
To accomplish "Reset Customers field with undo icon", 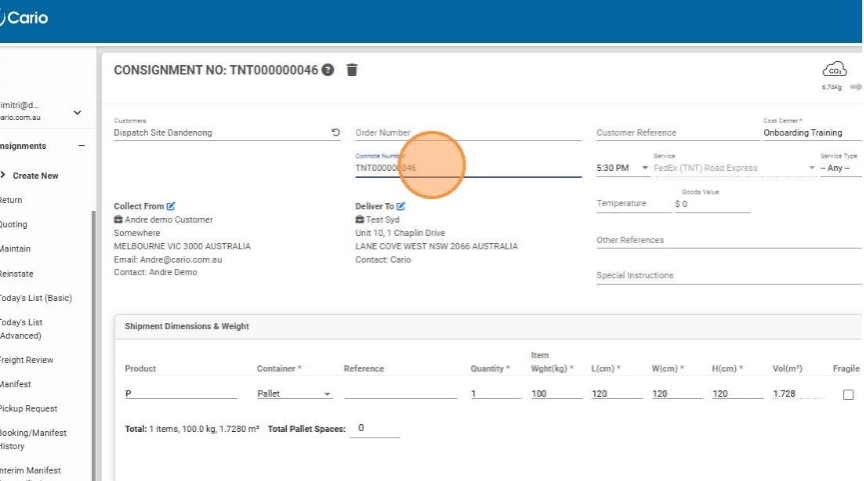I will 335,132.
